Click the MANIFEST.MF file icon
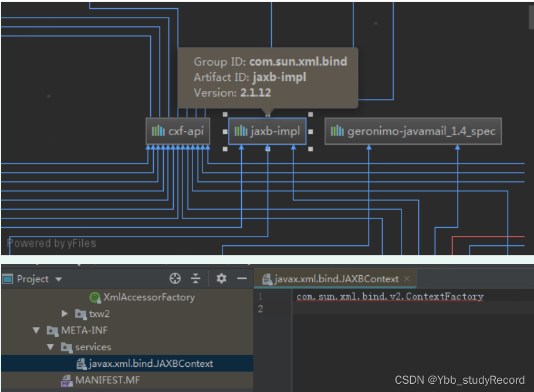Screen dimensions: 534x392 click(x=67, y=380)
